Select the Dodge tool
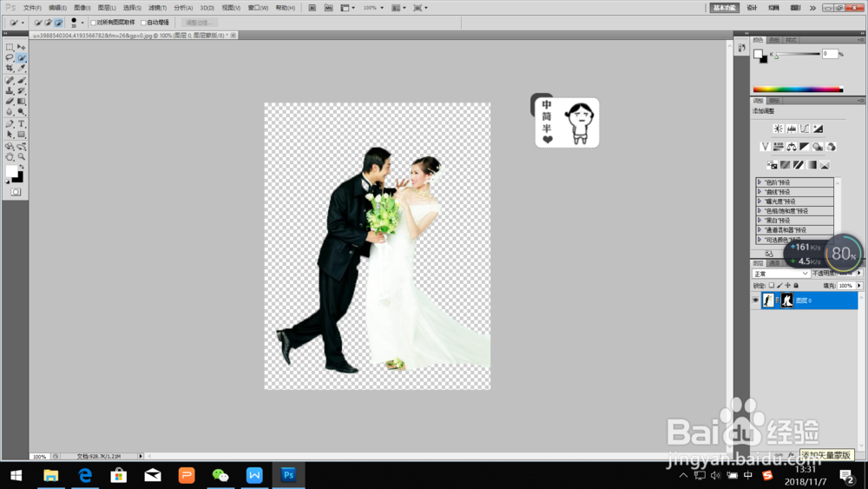868x489 pixels. tap(21, 112)
